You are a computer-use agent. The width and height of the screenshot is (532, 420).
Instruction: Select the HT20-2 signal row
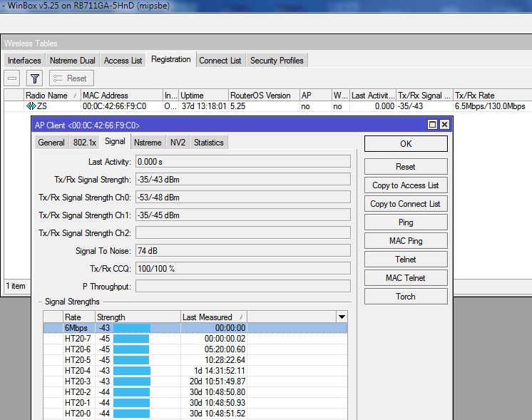point(195,392)
